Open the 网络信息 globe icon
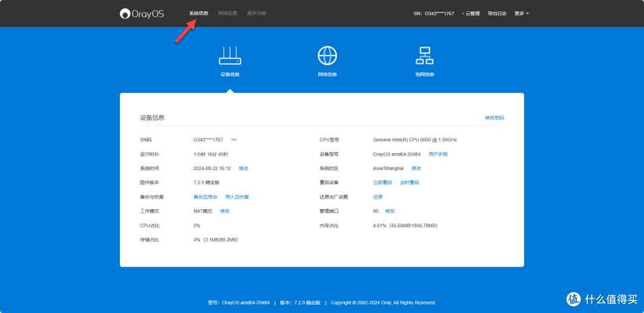The image size is (644, 313). tap(327, 55)
